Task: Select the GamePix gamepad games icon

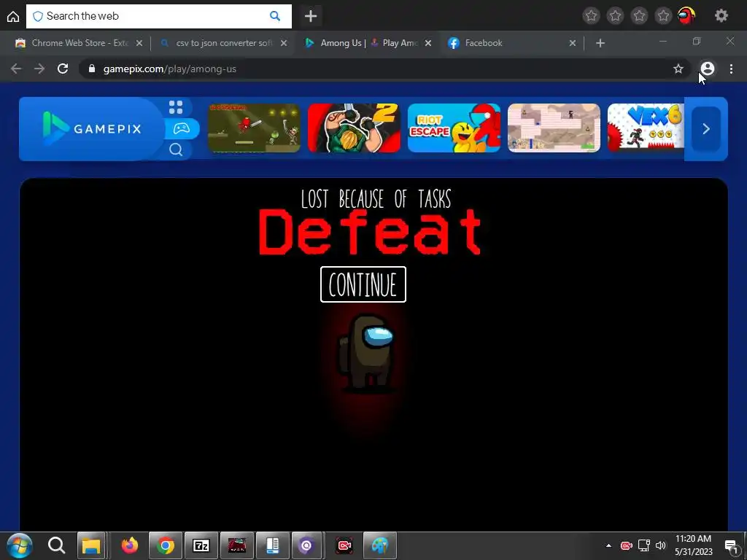Action: pyautogui.click(x=182, y=128)
